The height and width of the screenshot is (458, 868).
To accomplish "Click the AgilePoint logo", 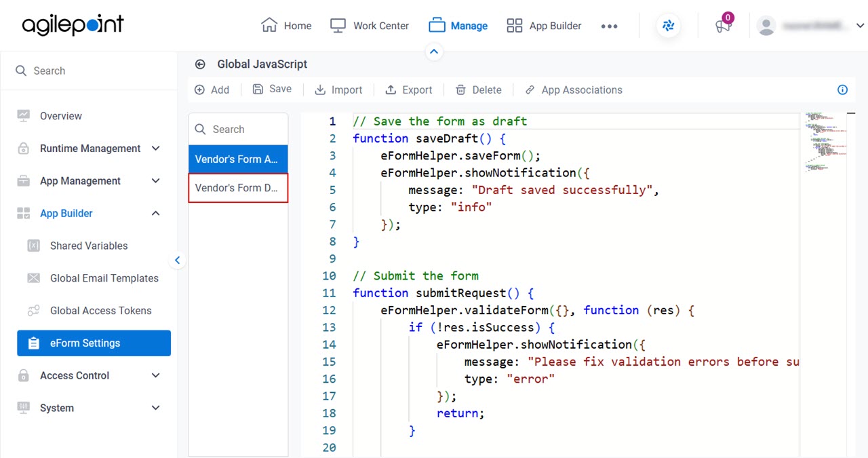I will (73, 25).
